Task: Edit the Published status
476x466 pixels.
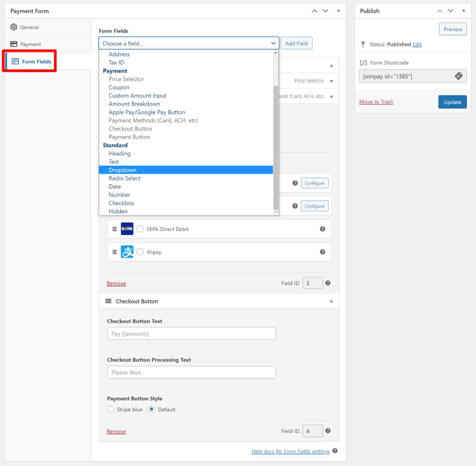Action: tap(417, 44)
